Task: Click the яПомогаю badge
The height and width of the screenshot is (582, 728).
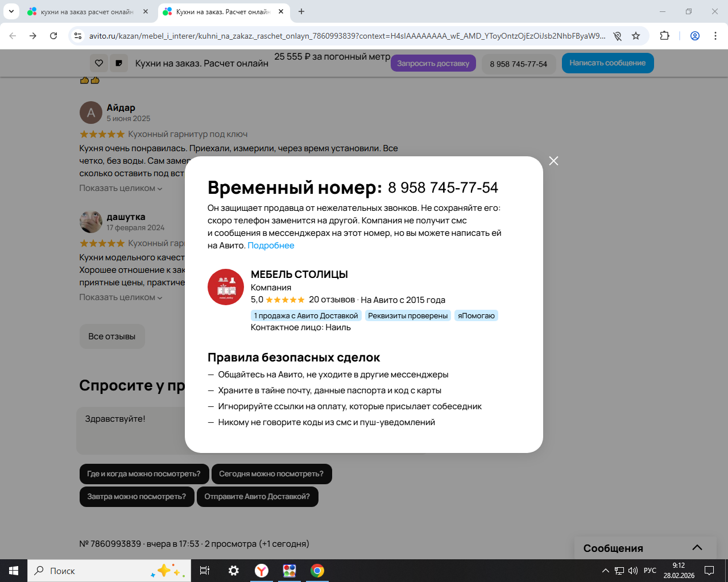Action: point(476,315)
